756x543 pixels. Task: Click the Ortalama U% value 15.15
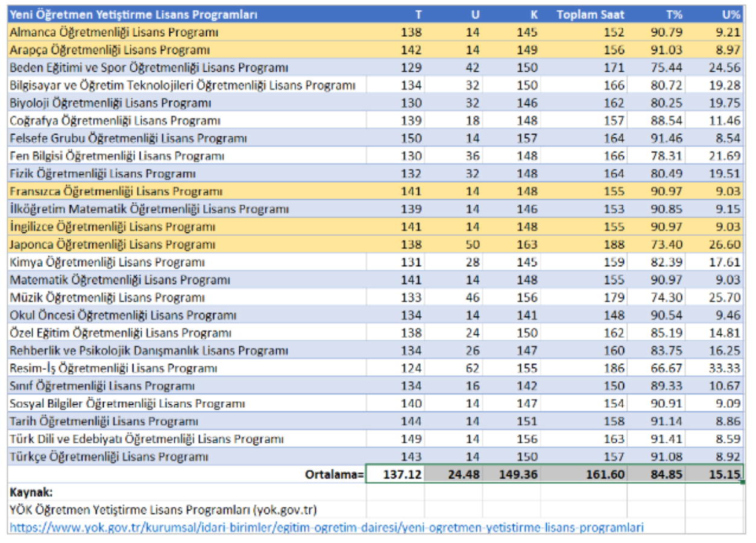click(x=724, y=475)
